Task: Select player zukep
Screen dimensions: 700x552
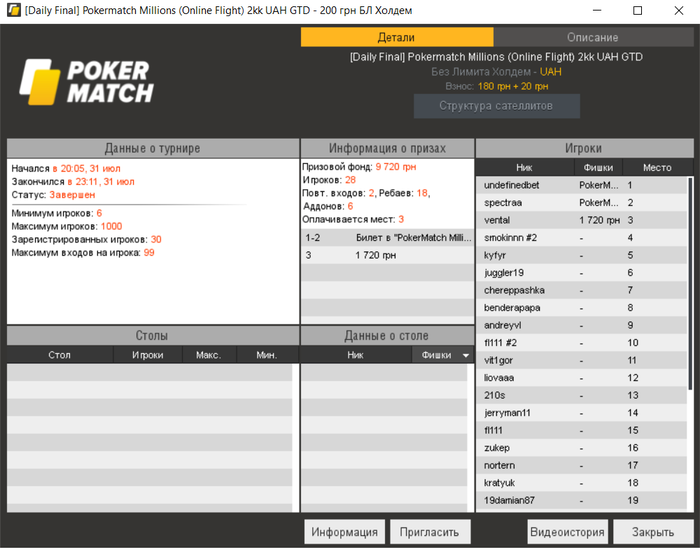Action: click(581, 448)
